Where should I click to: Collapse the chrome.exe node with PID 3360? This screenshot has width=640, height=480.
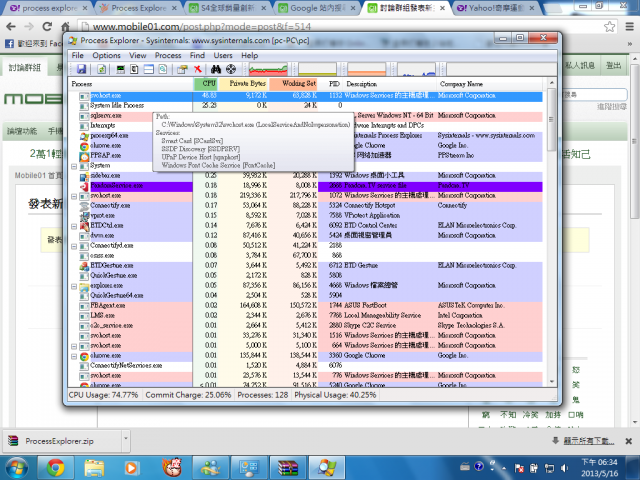pos(74,356)
